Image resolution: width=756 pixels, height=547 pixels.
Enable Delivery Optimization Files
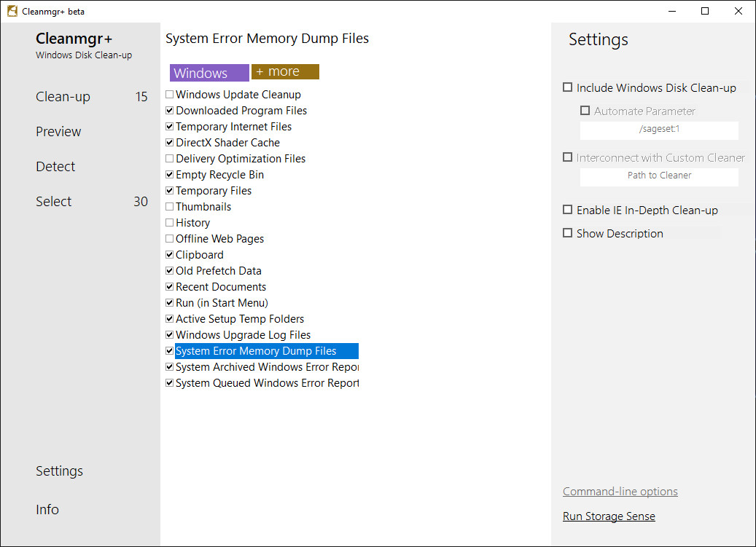169,158
